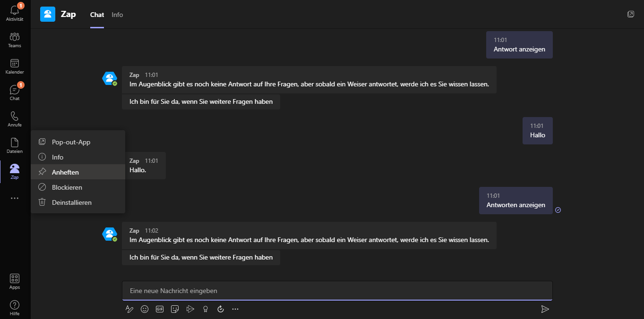Pop out the app via top-right icon

point(631,14)
